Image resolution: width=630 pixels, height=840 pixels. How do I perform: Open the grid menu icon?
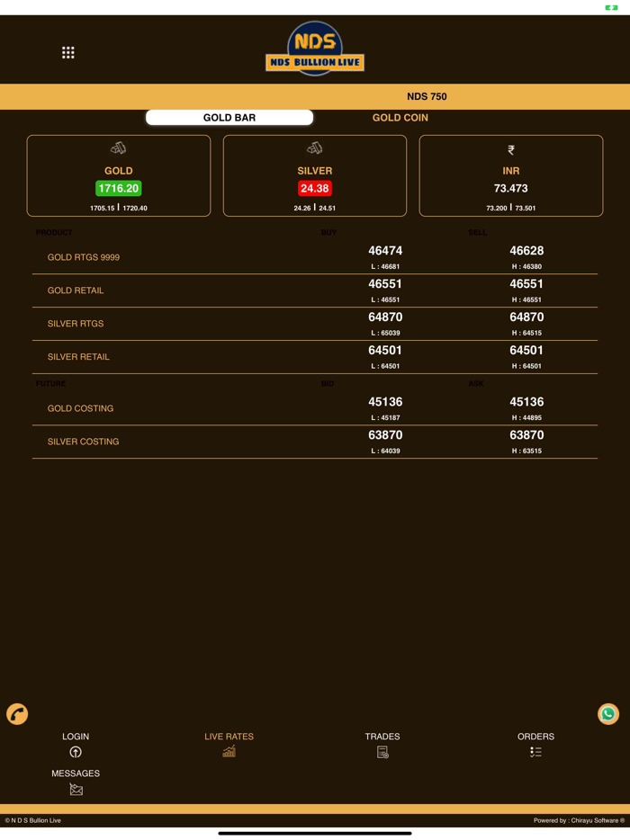(68, 52)
